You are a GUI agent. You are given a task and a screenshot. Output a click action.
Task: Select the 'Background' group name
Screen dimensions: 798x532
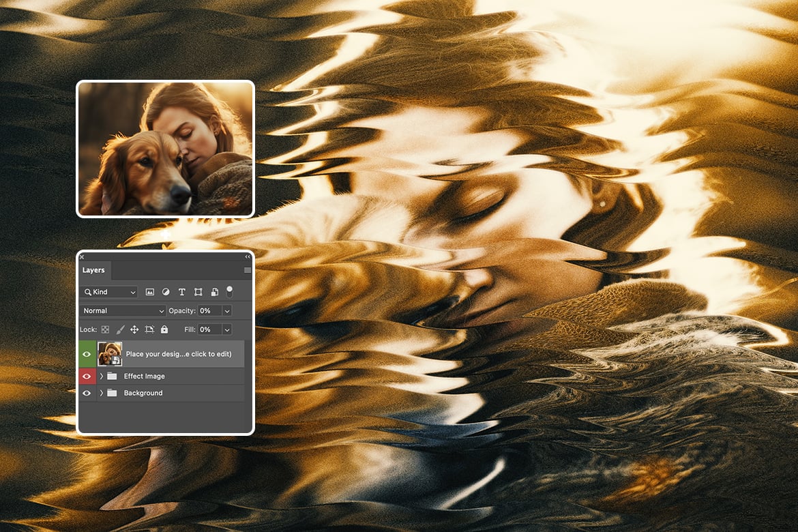pos(143,393)
